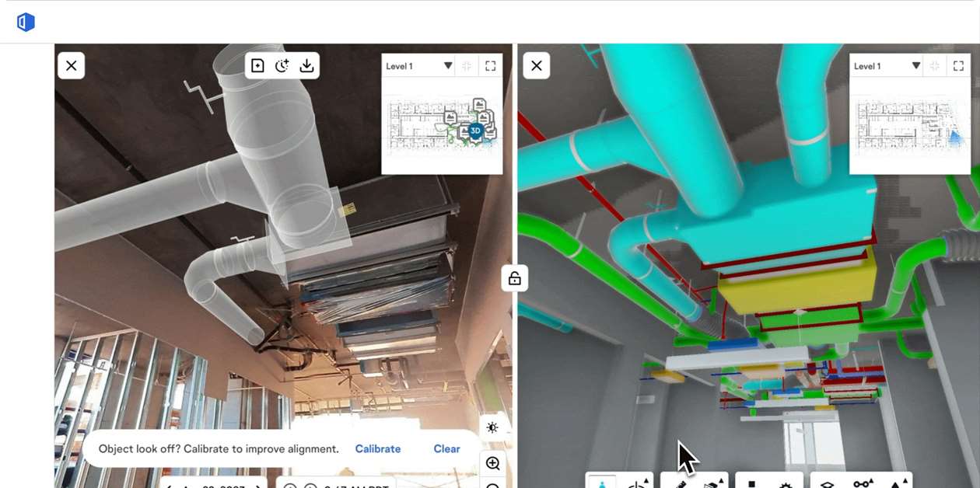Open the Level 1 dropdown in right minimap

coord(915,66)
